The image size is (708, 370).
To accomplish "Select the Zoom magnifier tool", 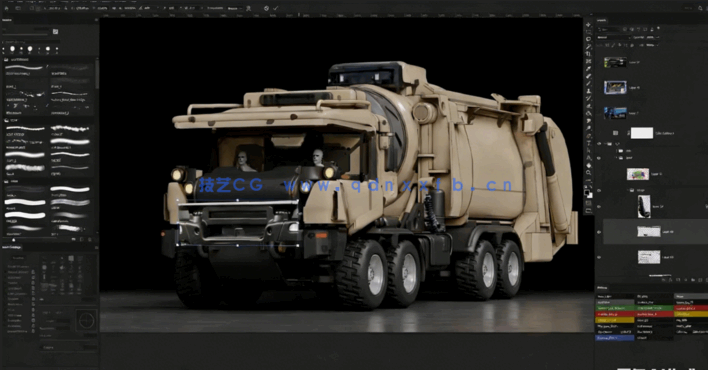I will (x=588, y=173).
